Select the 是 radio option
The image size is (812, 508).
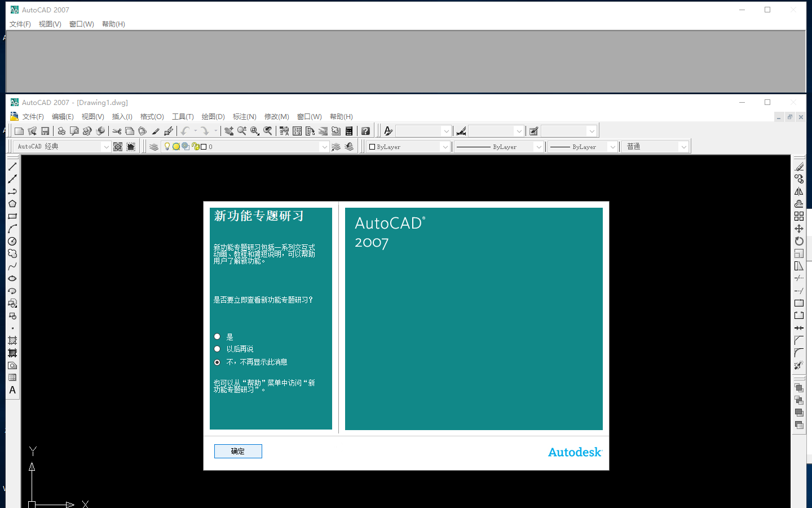tap(217, 336)
